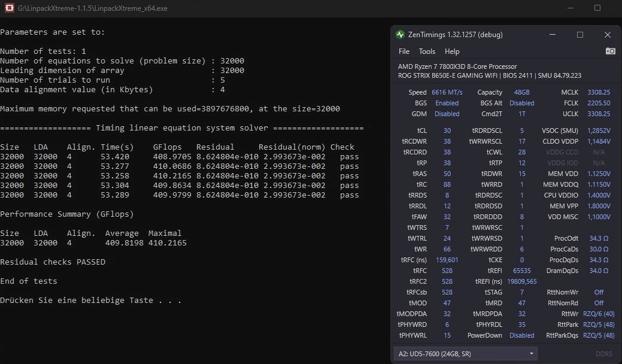Click the first trial GFlops 408.9705

click(x=172, y=157)
